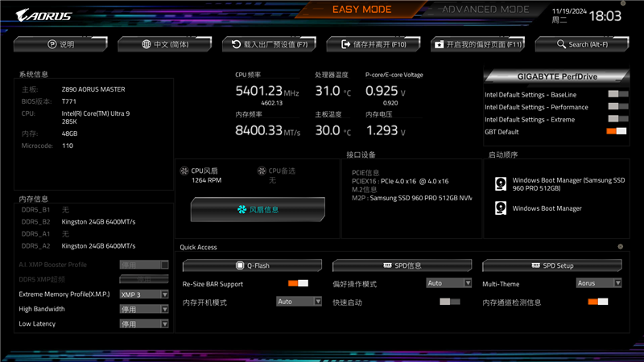The height and width of the screenshot is (362, 644).
Task: Click the disk icon for Samsung SSD boot entry
Action: point(501,184)
